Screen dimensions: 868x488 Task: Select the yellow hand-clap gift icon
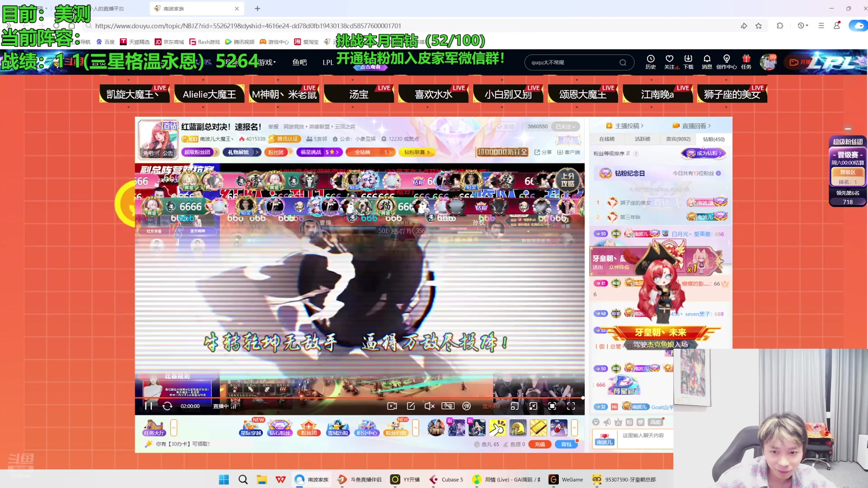tap(497, 427)
